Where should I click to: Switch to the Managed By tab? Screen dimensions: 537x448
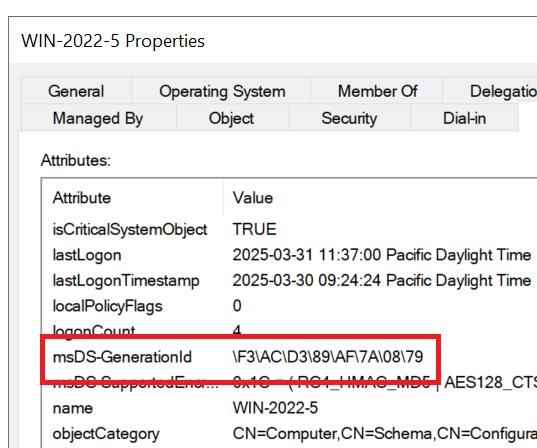(x=98, y=118)
